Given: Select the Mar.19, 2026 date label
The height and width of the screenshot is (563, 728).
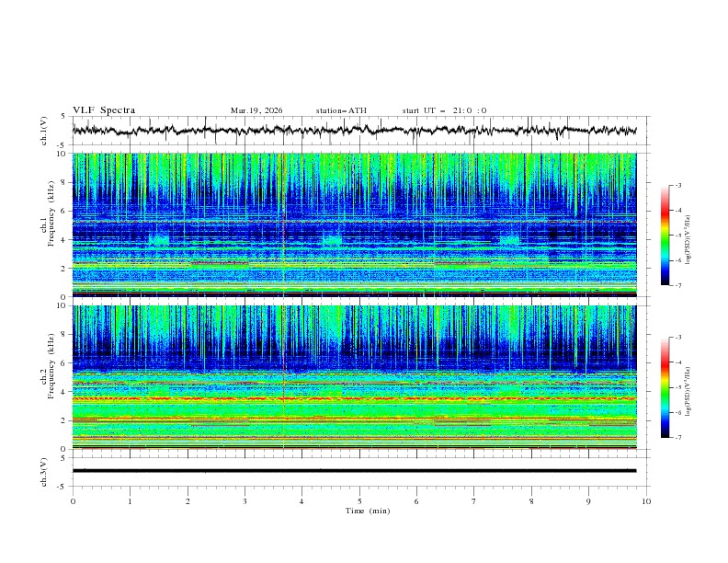Looking at the screenshot, I should [256, 110].
